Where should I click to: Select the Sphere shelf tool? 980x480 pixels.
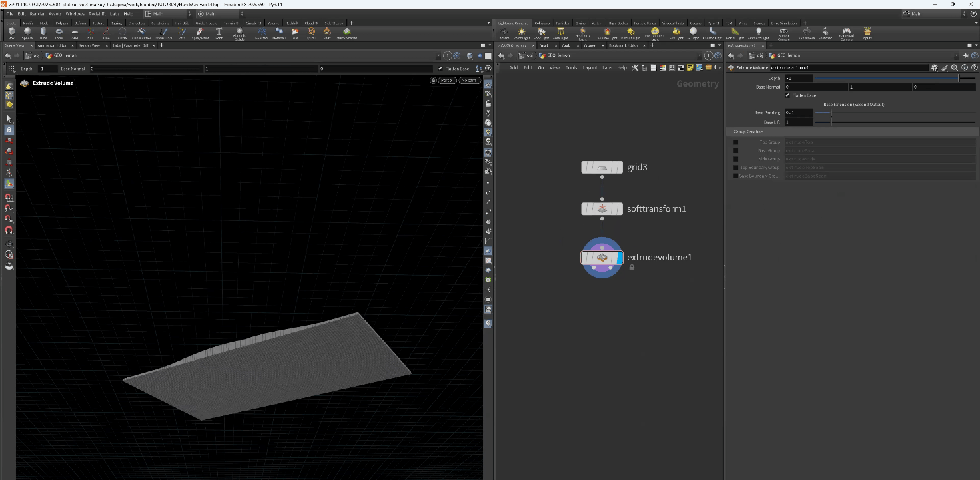point(27,33)
